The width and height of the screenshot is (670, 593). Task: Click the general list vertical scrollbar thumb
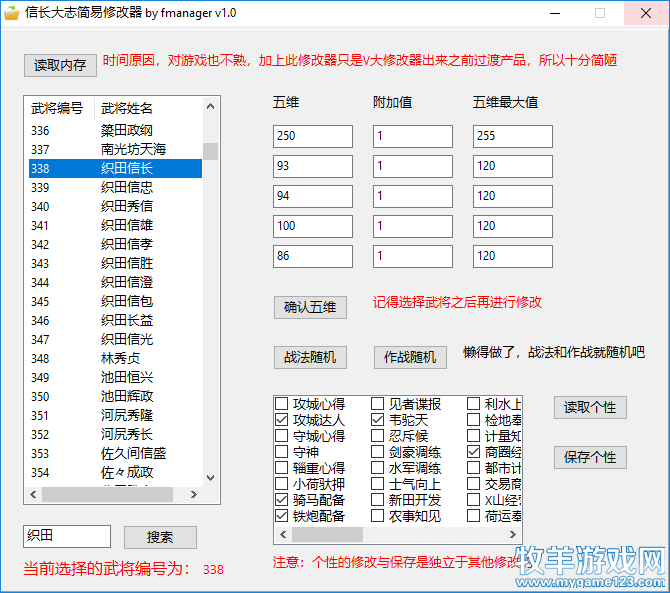pos(210,151)
